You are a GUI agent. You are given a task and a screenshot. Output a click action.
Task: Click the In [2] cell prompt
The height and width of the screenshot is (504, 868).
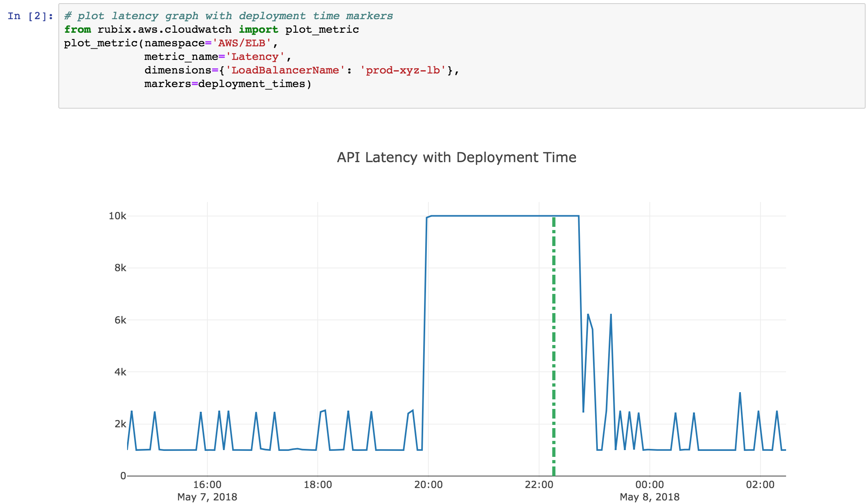30,16
